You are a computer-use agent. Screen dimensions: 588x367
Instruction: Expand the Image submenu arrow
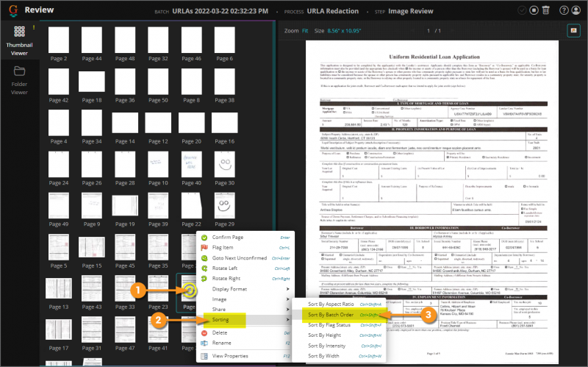click(x=287, y=299)
